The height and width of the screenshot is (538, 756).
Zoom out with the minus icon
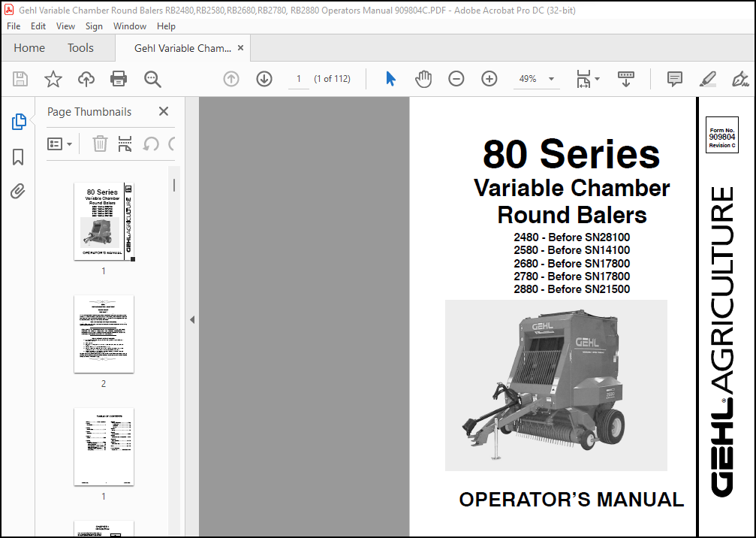[x=456, y=79]
